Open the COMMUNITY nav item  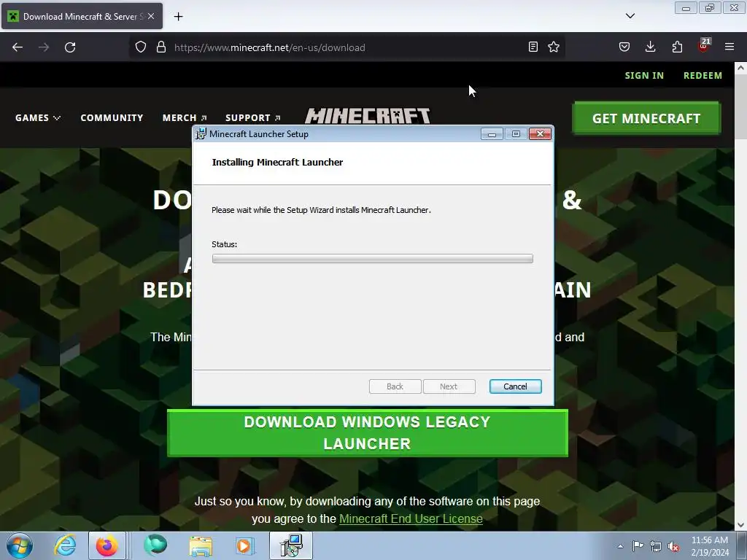(112, 117)
